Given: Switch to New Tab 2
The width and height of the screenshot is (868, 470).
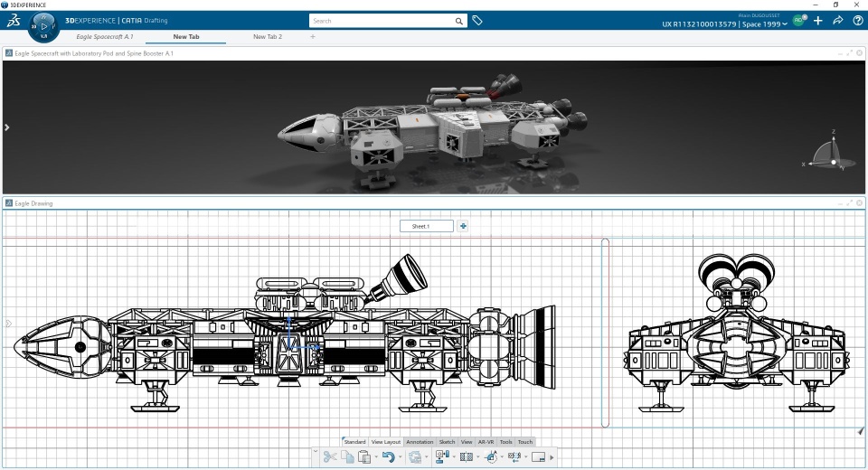Looking at the screenshot, I should pos(268,36).
